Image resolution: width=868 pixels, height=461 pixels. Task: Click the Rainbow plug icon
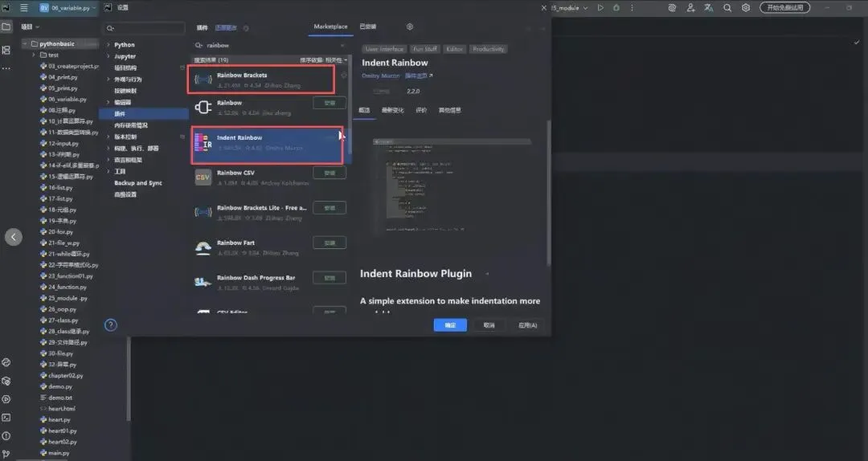point(203,108)
